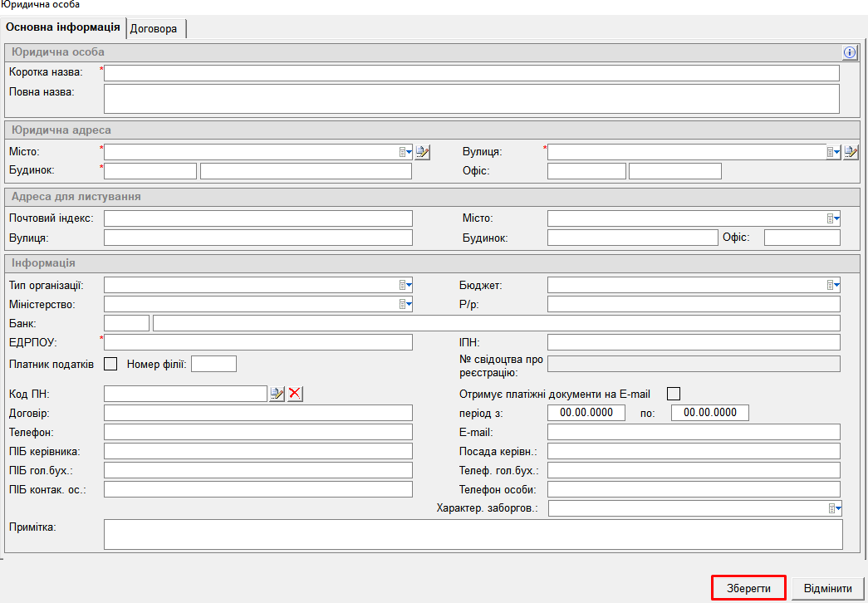868x603 pixels.
Task: Open the Міністерство dropdown list
Action: [405, 305]
